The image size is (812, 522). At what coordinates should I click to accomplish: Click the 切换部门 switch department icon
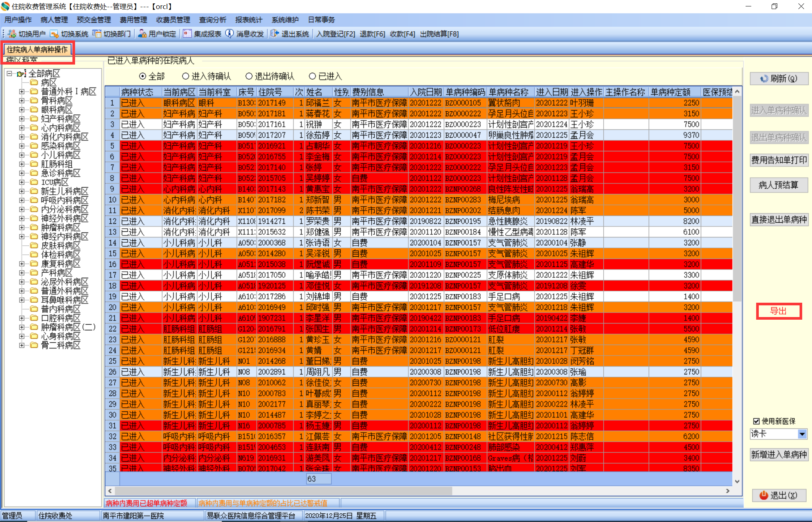coord(97,34)
